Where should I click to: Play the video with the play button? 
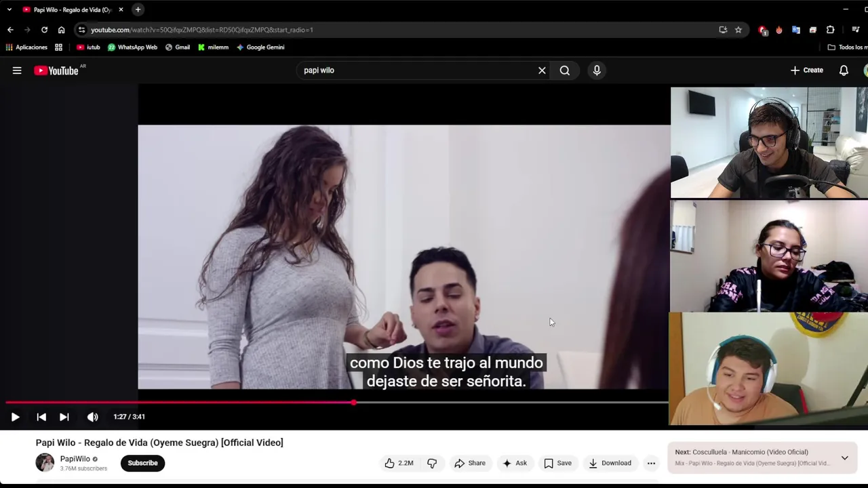click(x=15, y=417)
